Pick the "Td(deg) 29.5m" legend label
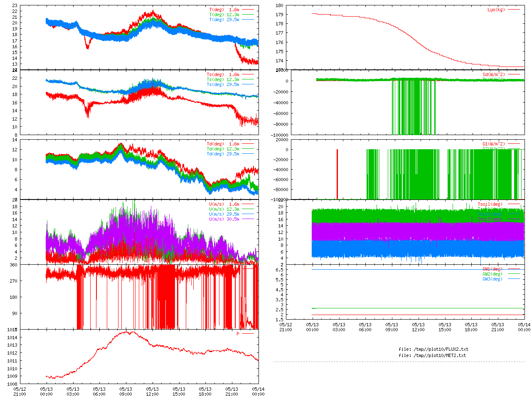The width and height of the screenshot is (532, 399). click(x=223, y=154)
